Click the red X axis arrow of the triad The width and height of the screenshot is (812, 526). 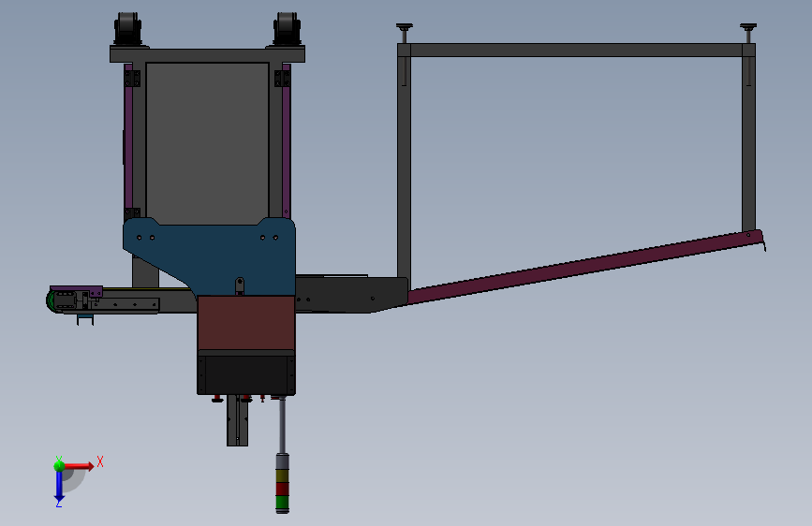click(81, 466)
